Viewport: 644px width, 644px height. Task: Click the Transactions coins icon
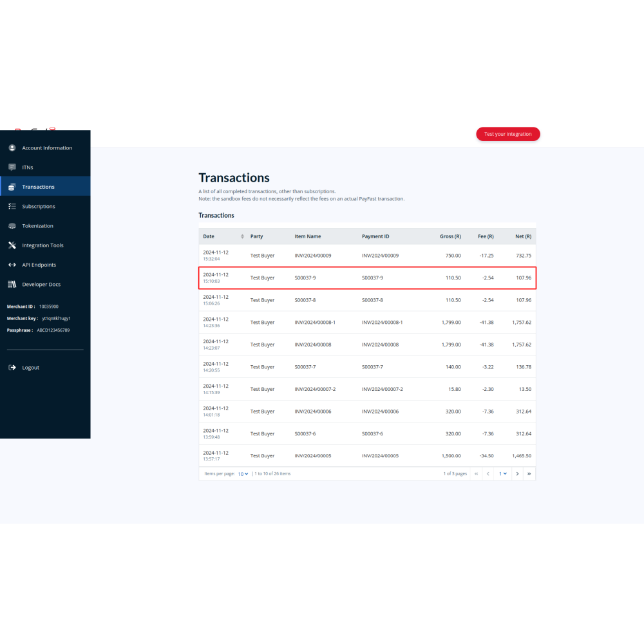(12, 187)
